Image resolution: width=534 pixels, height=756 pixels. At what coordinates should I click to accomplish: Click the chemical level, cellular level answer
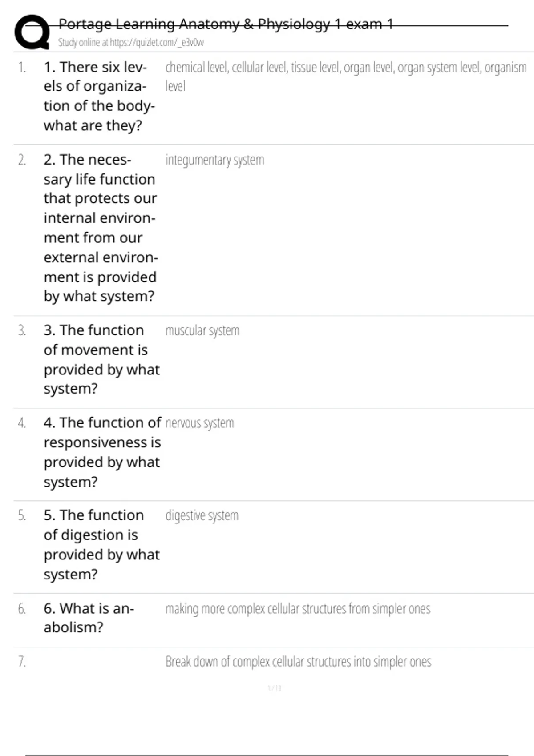pos(345,76)
